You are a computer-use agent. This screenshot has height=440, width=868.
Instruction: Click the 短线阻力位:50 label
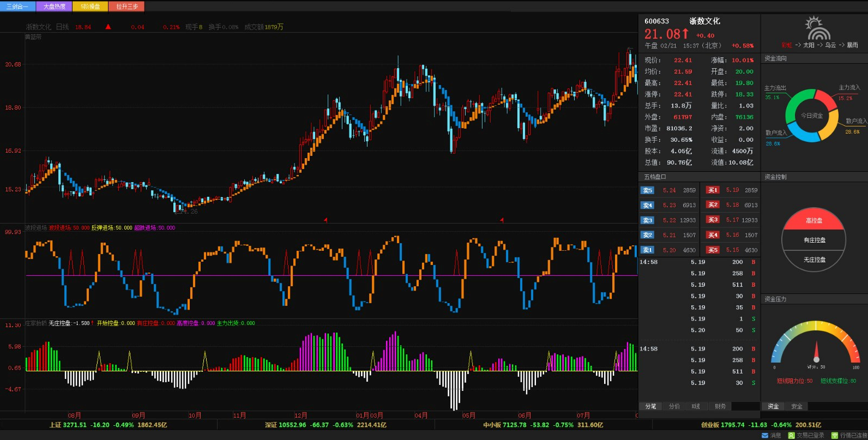pos(794,381)
